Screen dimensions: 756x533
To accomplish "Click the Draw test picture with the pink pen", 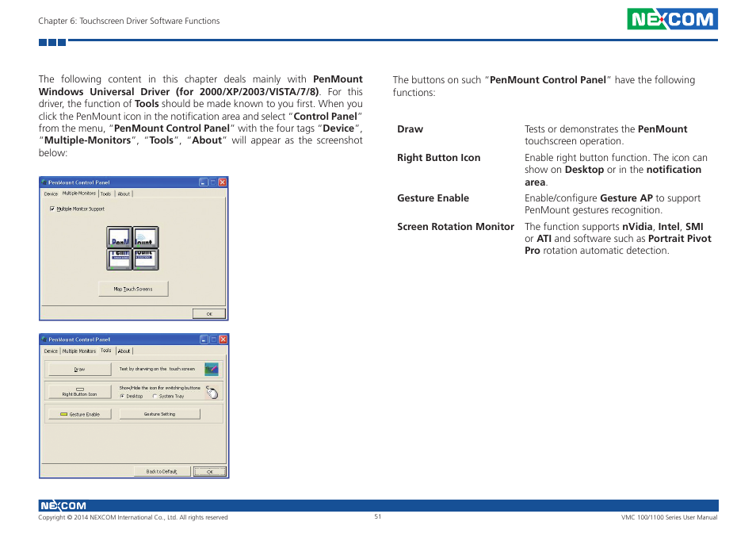I will (x=211, y=370).
